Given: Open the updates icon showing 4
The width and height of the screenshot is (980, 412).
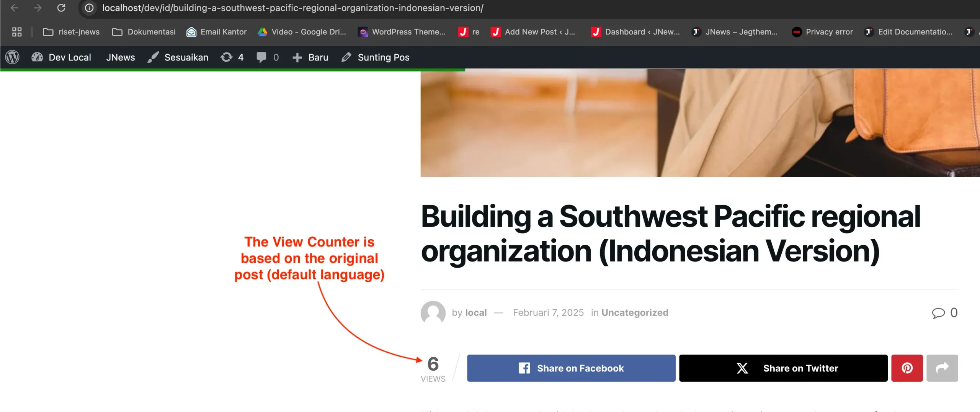Looking at the screenshot, I should pos(232,57).
